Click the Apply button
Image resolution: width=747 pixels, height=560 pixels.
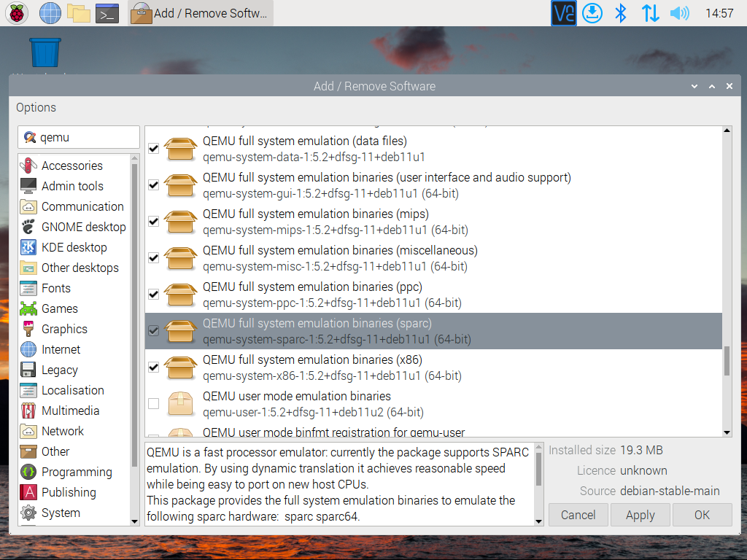coord(640,516)
